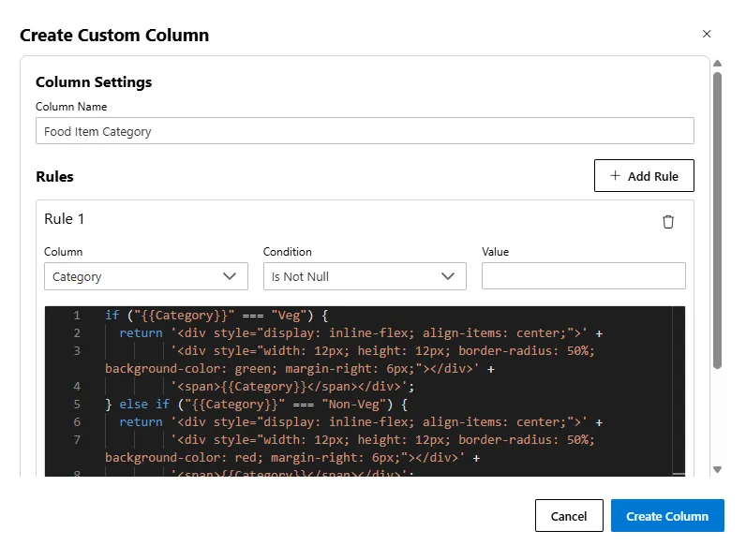Focus the Column Name text field
746x560 pixels.
click(x=365, y=131)
